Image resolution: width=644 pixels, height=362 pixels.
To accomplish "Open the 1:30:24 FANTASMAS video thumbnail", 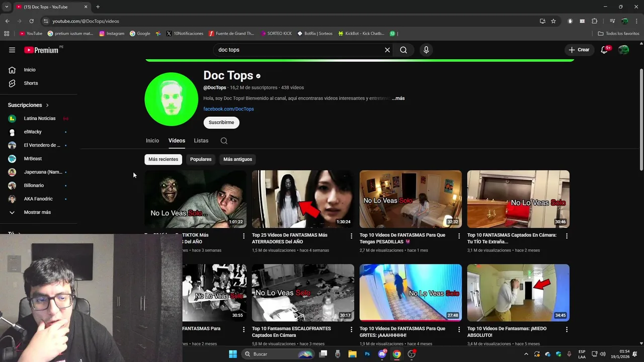I will pos(303,199).
